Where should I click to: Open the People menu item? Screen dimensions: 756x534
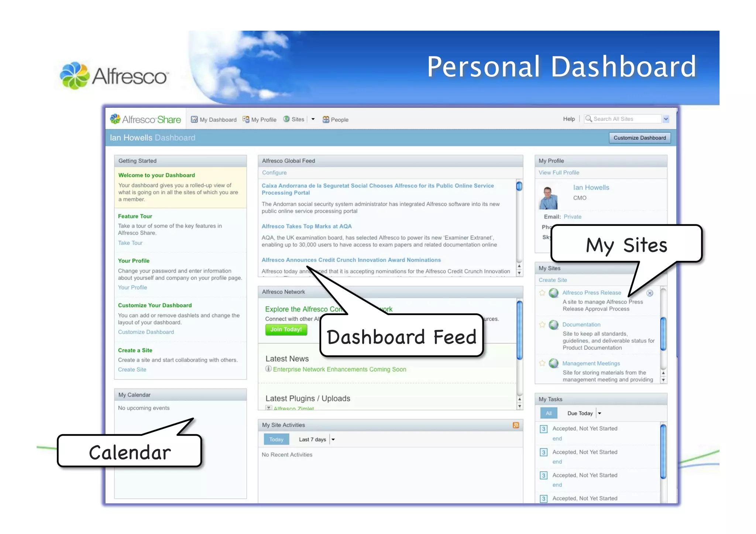[339, 120]
